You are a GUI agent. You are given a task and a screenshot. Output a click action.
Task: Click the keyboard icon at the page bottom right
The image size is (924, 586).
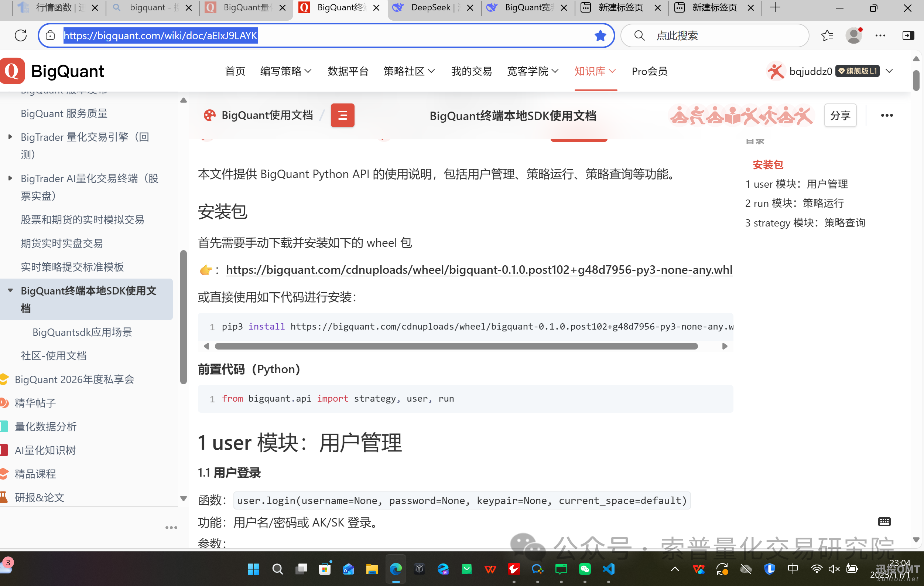(x=884, y=522)
